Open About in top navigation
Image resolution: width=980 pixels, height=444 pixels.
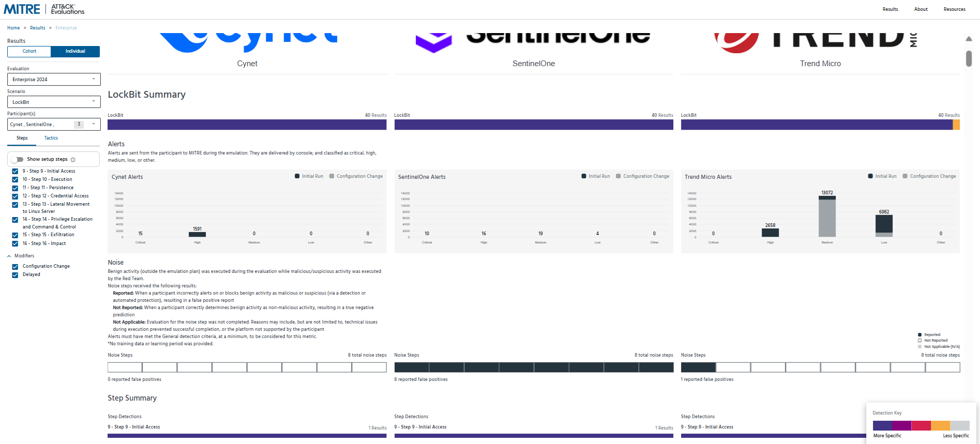[921, 9]
